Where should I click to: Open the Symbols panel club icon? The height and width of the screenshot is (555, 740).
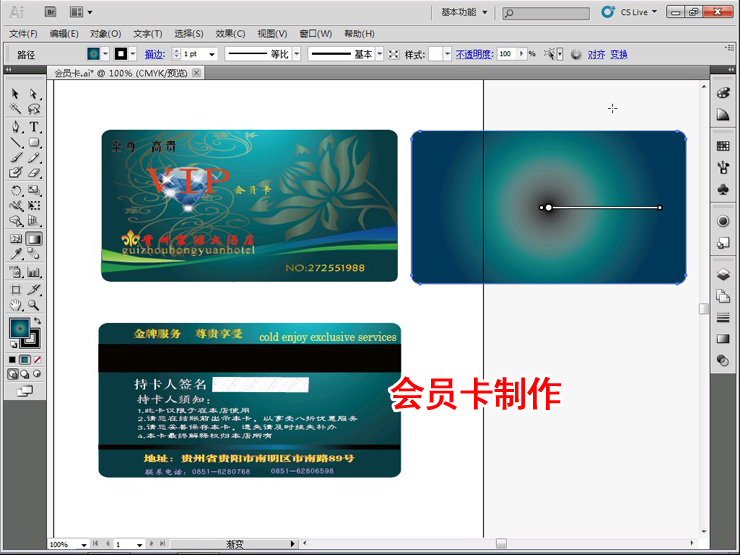[723, 188]
